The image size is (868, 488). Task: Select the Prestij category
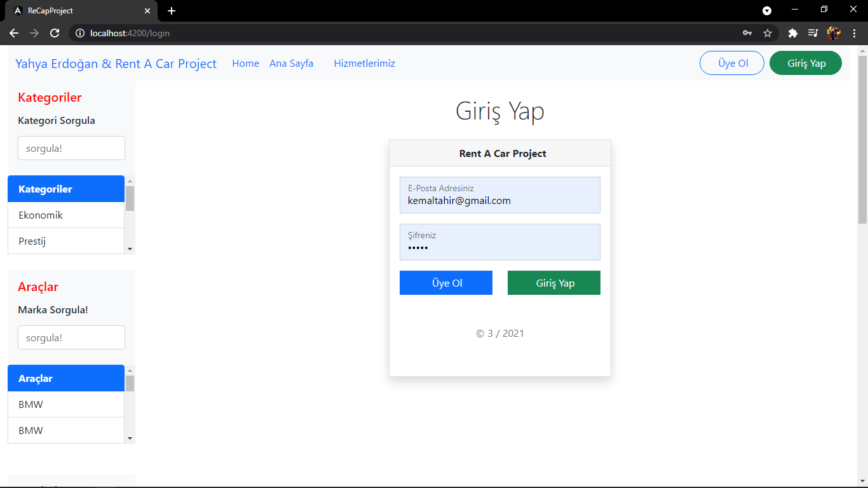pos(32,241)
